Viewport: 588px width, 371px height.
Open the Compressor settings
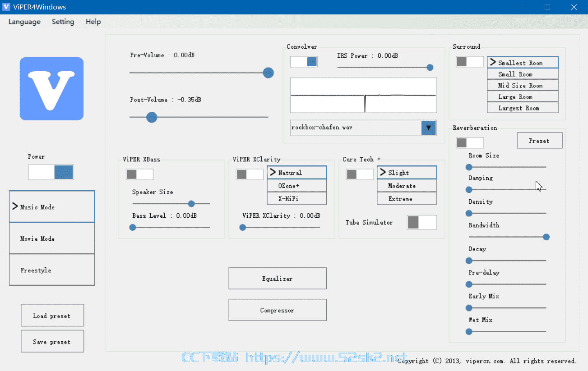278,310
